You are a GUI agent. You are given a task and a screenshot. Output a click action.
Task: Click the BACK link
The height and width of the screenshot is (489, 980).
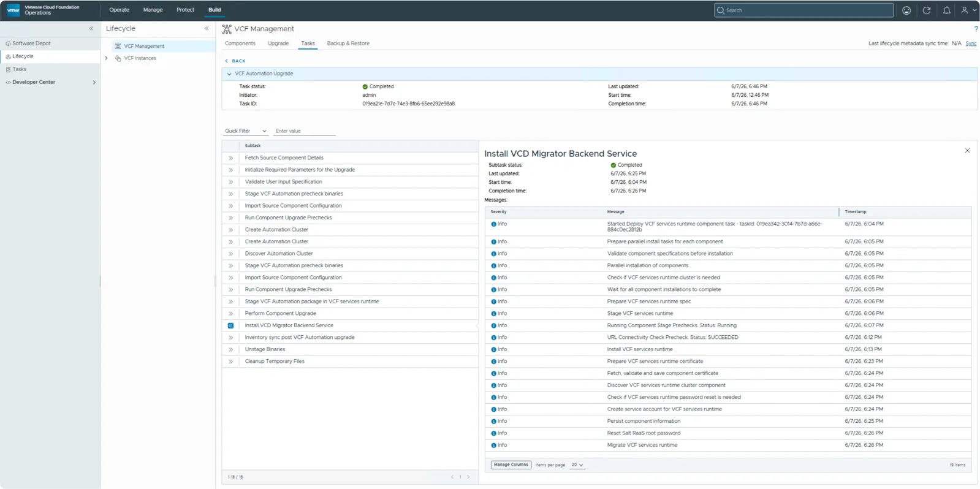pyautogui.click(x=235, y=61)
